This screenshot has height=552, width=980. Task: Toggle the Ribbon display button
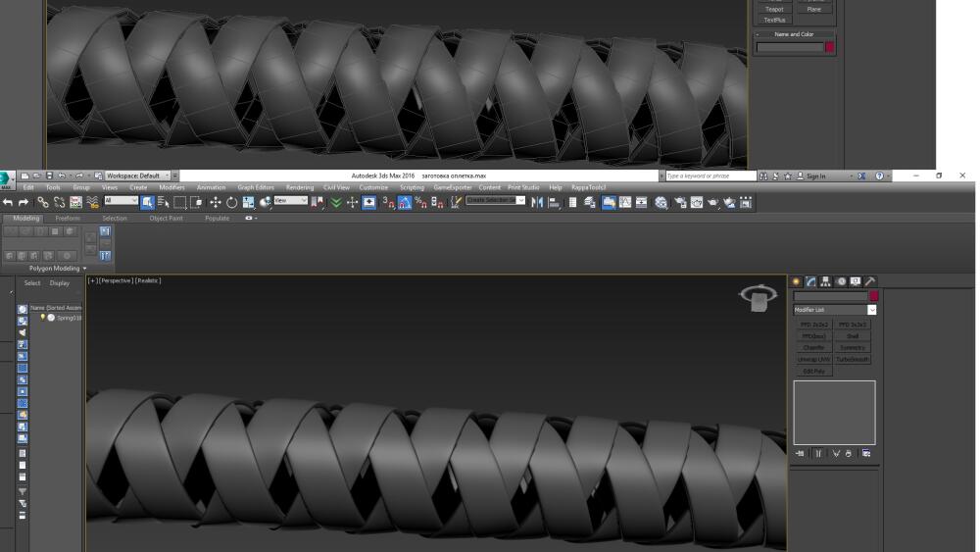pyautogui.click(x=609, y=202)
